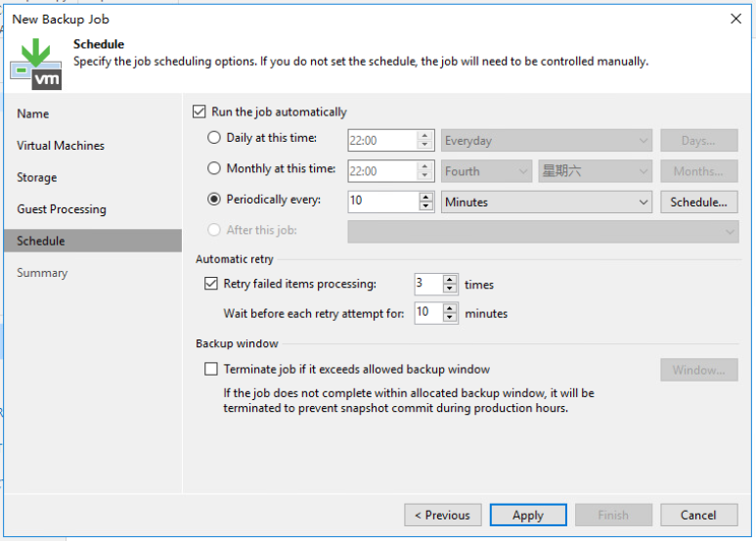Increase the Periodically every value with up arrow

[x=425, y=197]
